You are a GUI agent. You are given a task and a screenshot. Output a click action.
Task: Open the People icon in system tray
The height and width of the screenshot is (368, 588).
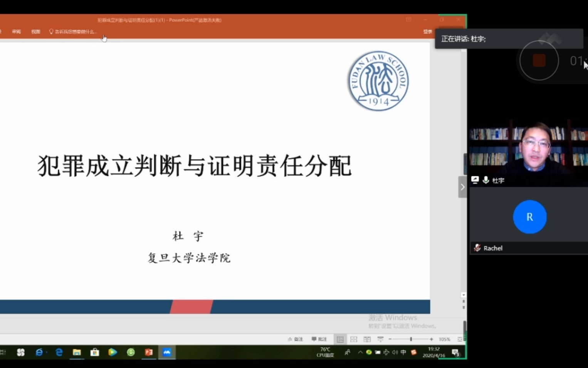(348, 352)
